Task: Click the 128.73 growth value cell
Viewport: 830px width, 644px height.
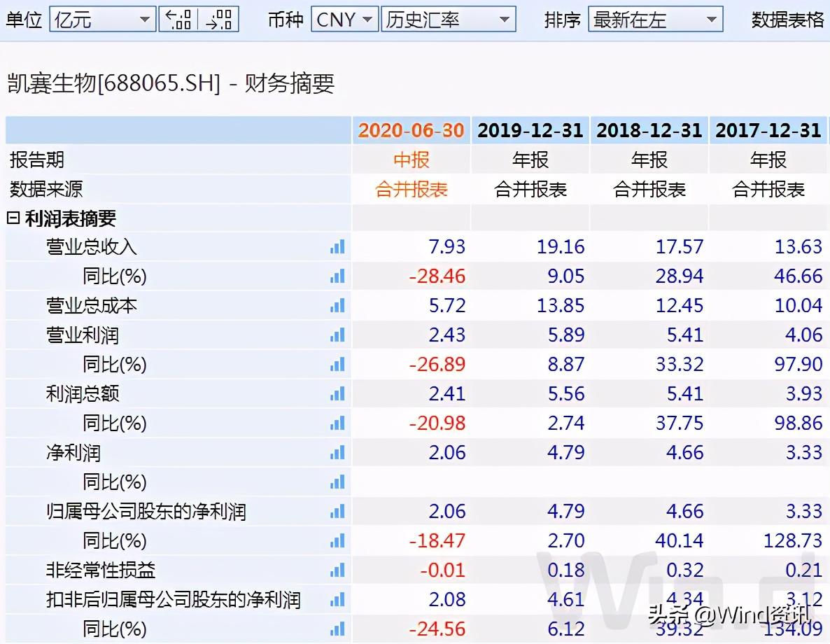Action: click(x=768, y=540)
